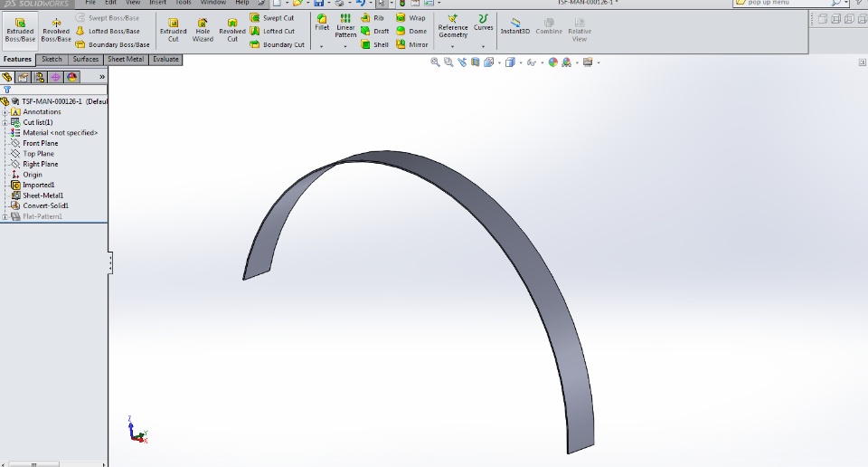Switch to the Surfaces tab

point(85,59)
